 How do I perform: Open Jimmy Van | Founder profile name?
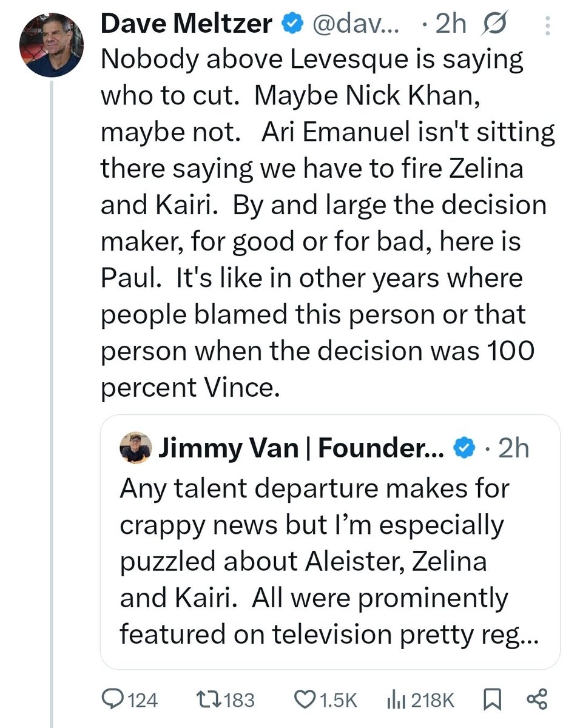click(302, 448)
